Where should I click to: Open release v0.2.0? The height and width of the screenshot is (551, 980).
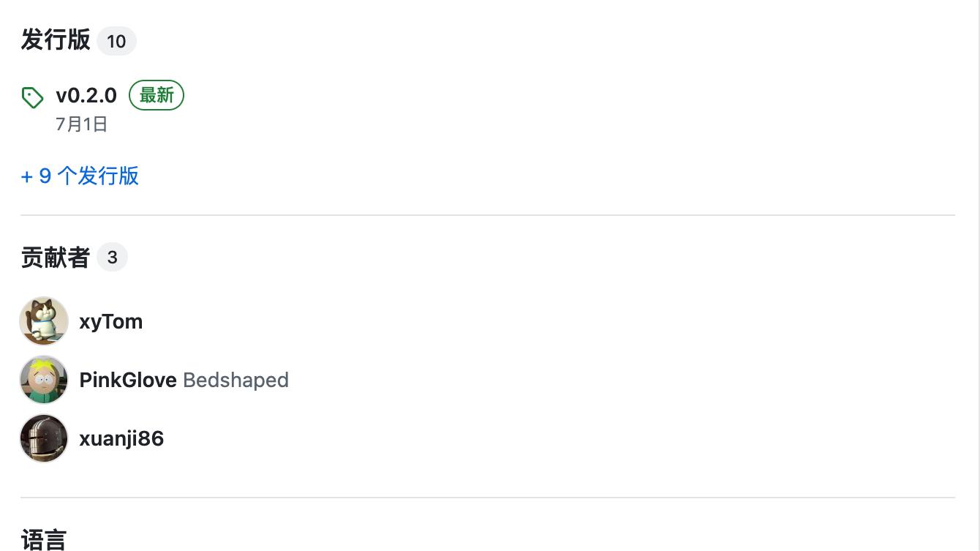tap(86, 95)
